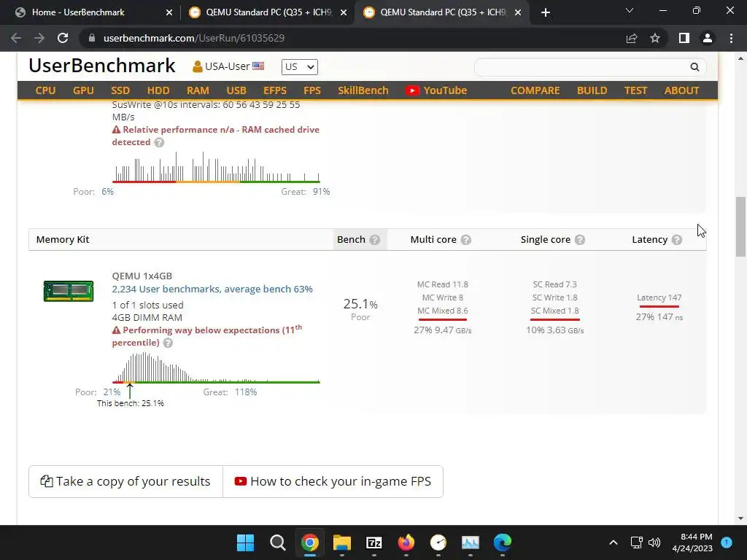
Task: Click the site lock icon in address bar
Action: [x=92, y=38]
